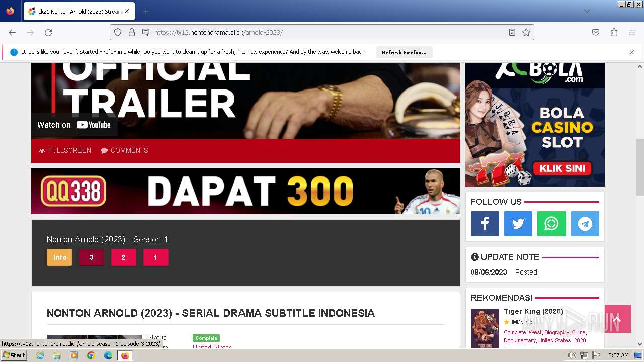This screenshot has height=362, width=644.
Task: Open File Explorer folder in taskbar
Action: click(57, 355)
